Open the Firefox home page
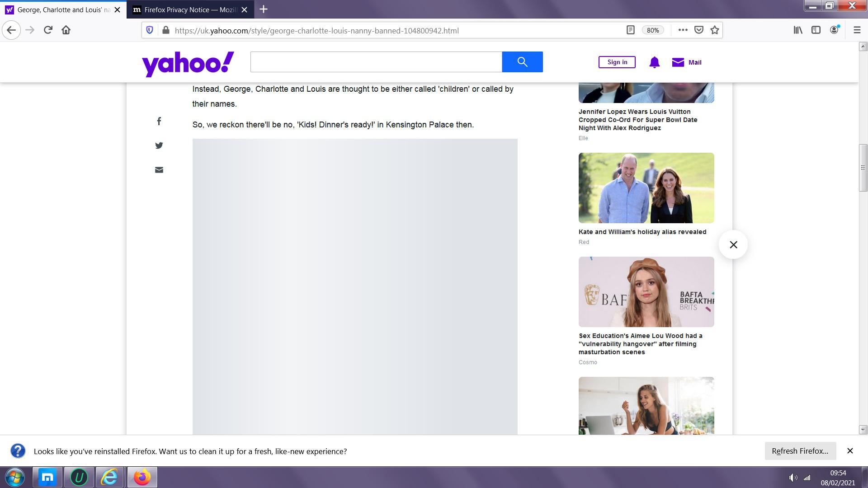This screenshot has height=488, width=868. pyautogui.click(x=66, y=30)
